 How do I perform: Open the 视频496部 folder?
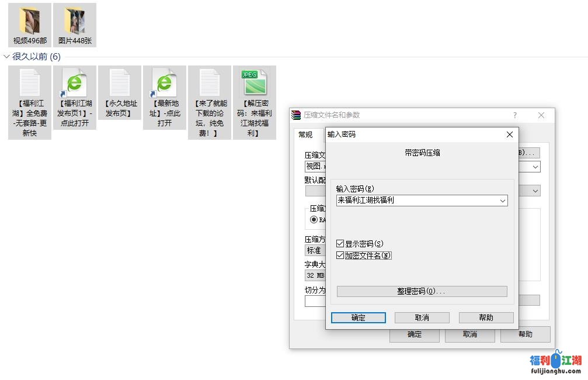tap(30, 23)
